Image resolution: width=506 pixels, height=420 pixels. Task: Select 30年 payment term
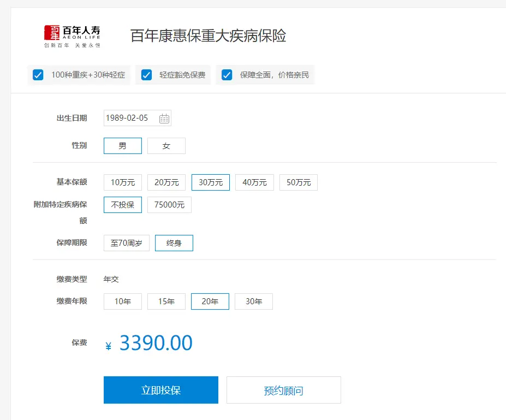253,301
